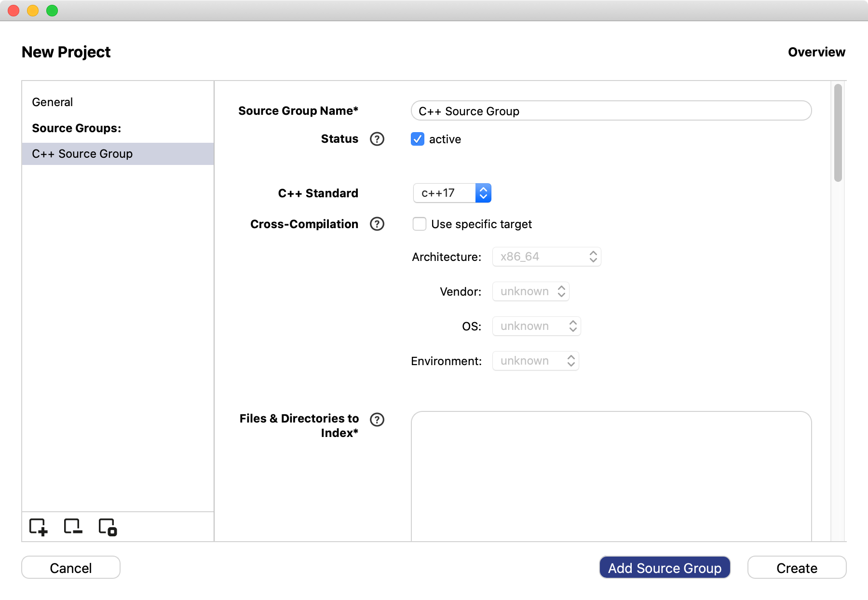Expand the Vendor dropdown
Image resolution: width=868 pixels, height=600 pixels.
[530, 291]
